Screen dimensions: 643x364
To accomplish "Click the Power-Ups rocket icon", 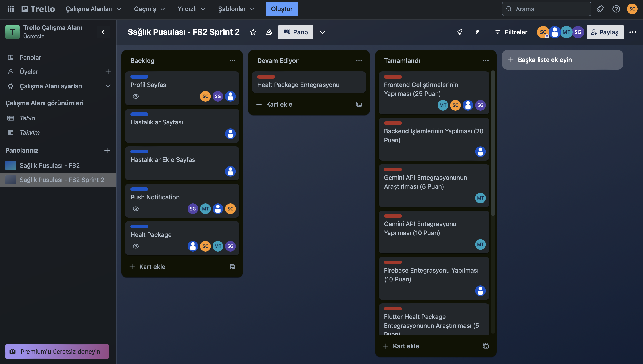I will tap(459, 32).
